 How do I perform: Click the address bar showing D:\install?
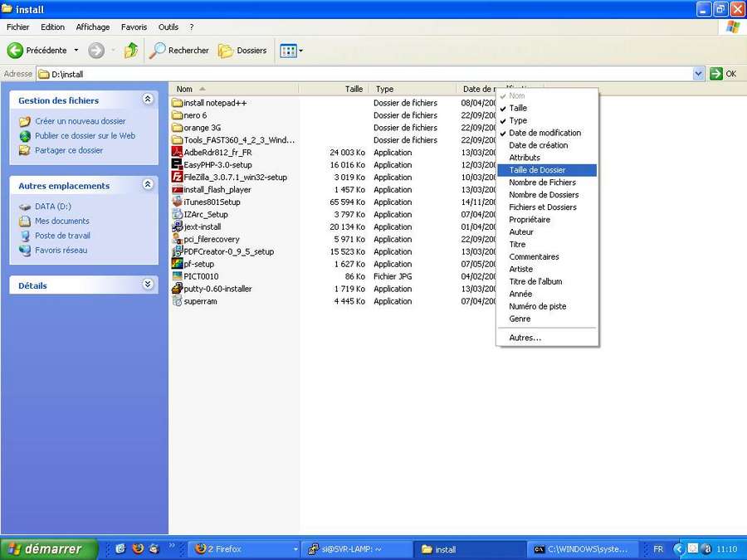click(365, 74)
